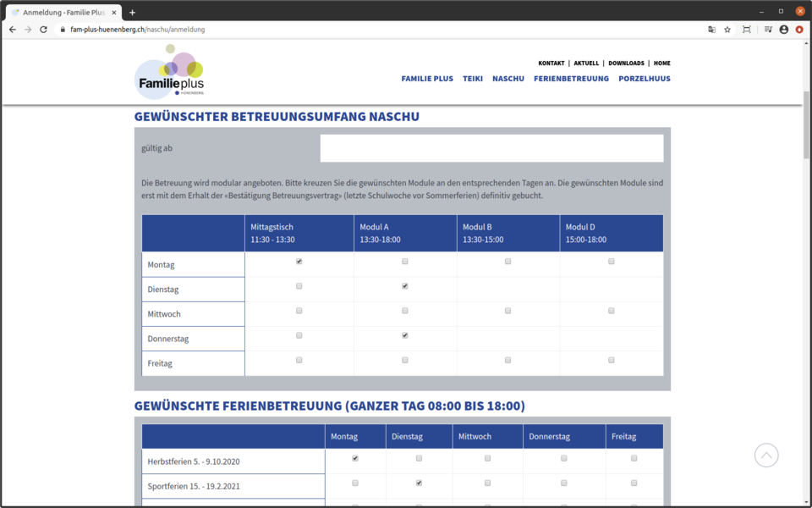
Task: Check Herbstferien Dienstag checkbox
Action: 419,458
